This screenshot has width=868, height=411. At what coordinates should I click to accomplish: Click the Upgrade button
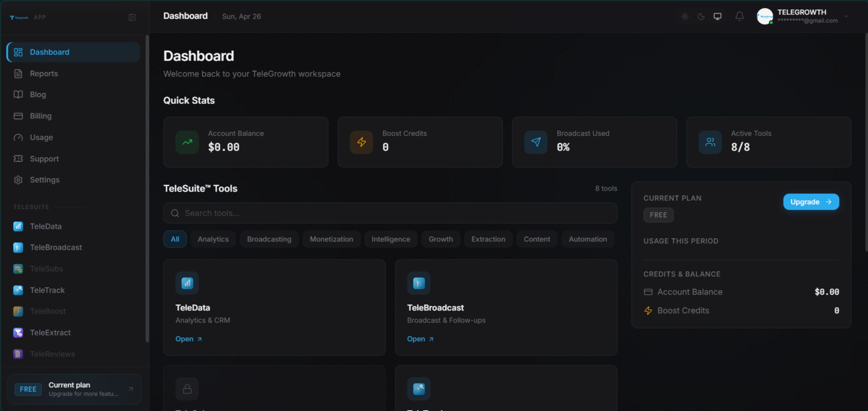[811, 202]
